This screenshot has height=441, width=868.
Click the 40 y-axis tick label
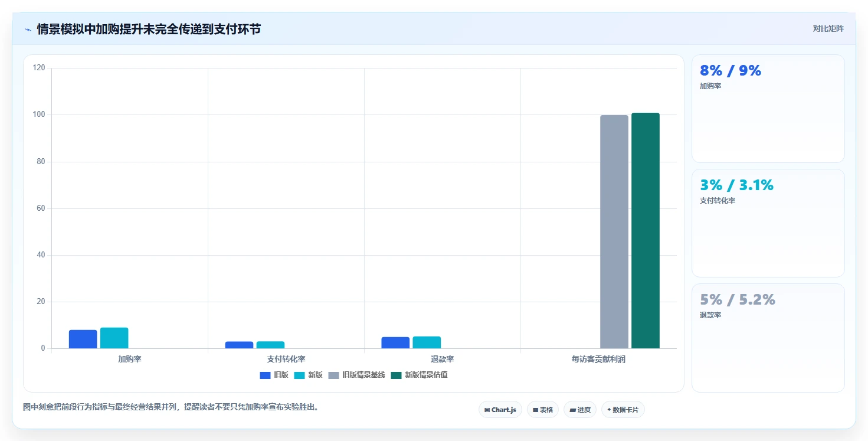point(41,255)
